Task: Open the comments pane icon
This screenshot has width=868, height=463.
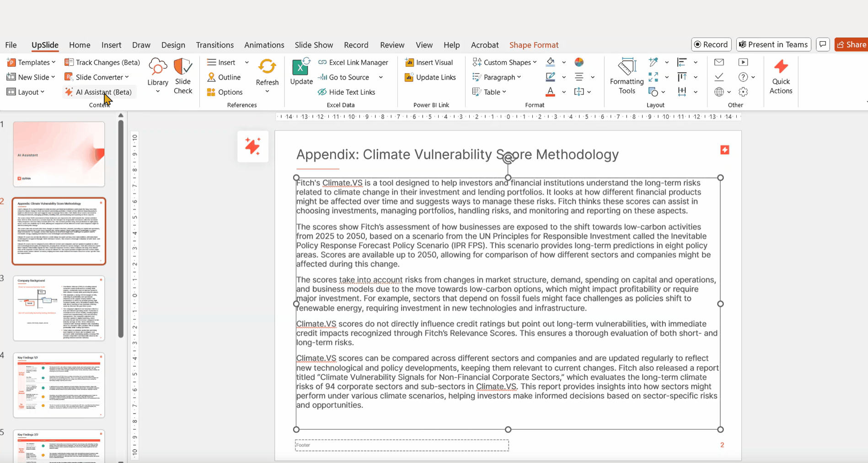Action: point(823,44)
